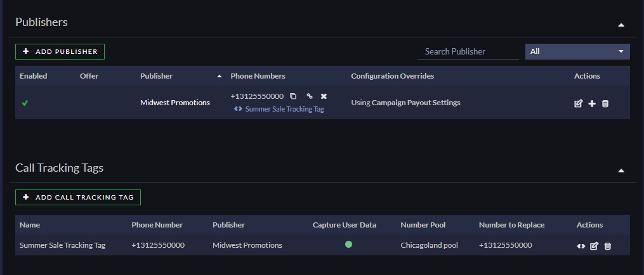Click the Name column header in tags table
Image resolution: width=644 pixels, height=275 pixels.
click(30, 225)
